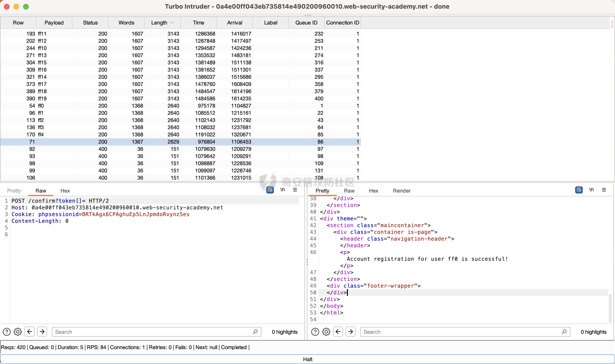
Task: Open search settings gear under response pane
Action: [x=326, y=332]
